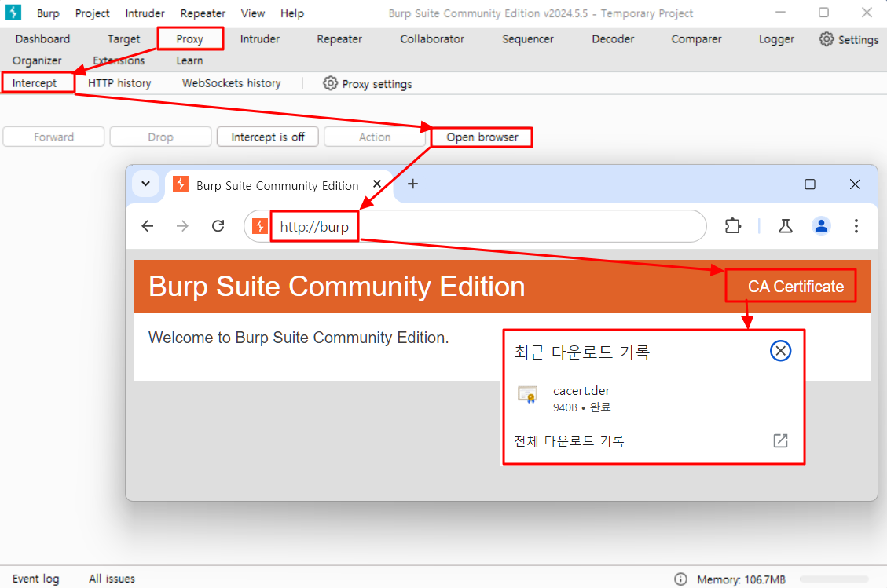Click the Open browser button
This screenshot has width=887, height=588.
[x=482, y=137]
